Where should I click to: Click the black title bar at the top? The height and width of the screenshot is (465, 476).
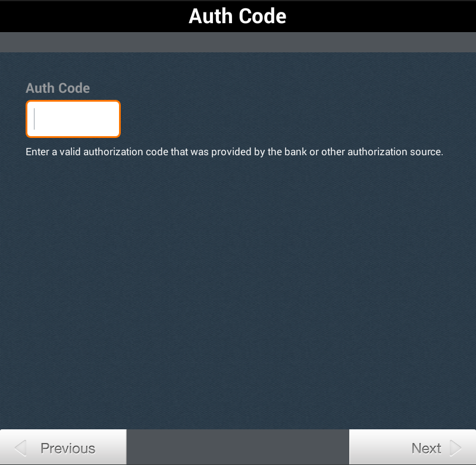[x=238, y=16]
